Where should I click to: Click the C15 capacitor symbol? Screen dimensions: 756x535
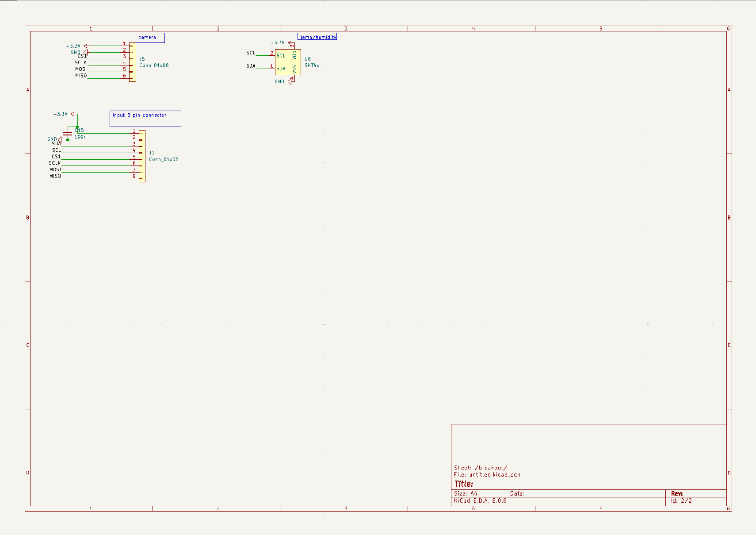point(68,133)
